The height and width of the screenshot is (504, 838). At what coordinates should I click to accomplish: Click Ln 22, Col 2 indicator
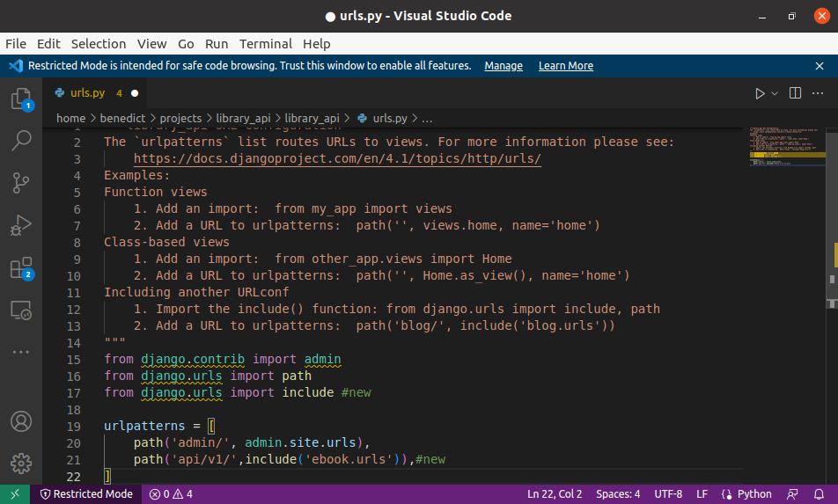coord(555,494)
